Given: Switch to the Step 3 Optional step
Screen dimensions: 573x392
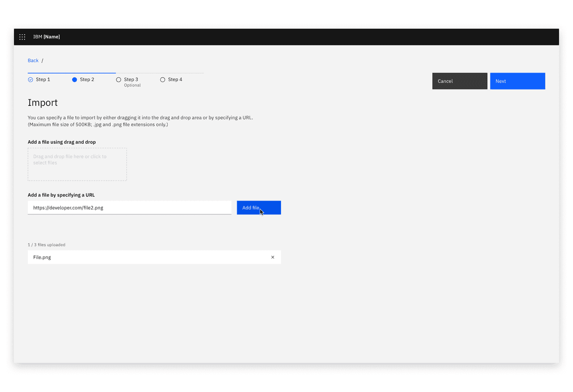Looking at the screenshot, I should [x=131, y=79].
